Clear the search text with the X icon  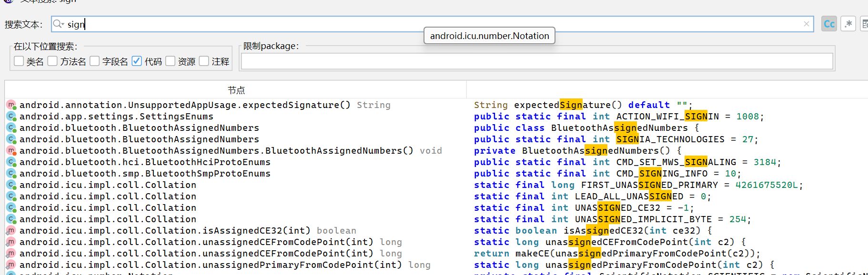tap(806, 24)
